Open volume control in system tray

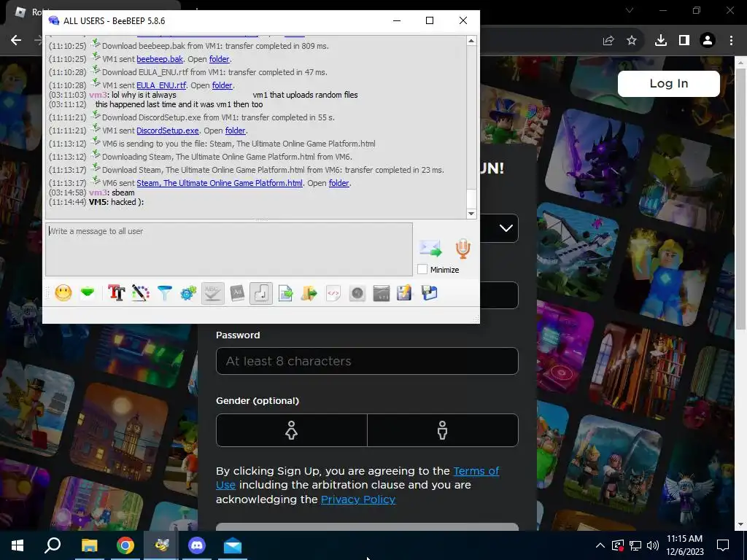653,545
